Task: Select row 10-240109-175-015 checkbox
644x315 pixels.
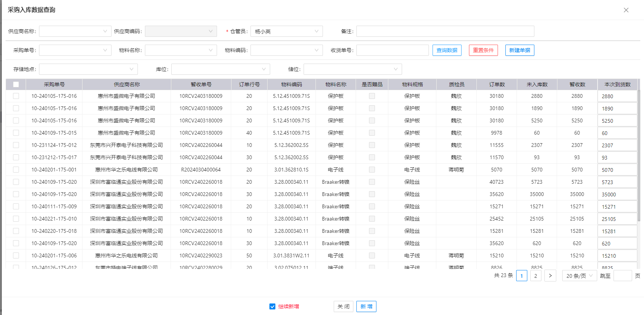Action: (16, 133)
